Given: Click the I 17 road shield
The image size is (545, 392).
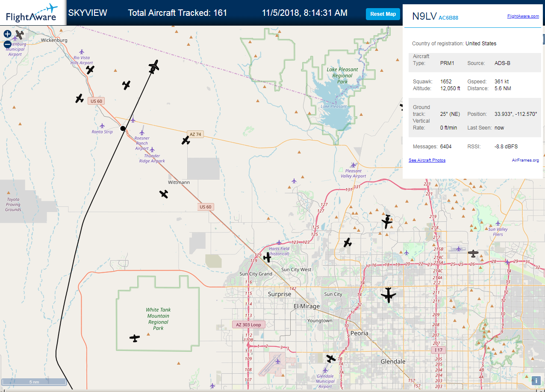Looking at the screenshot, I should point(438,350).
